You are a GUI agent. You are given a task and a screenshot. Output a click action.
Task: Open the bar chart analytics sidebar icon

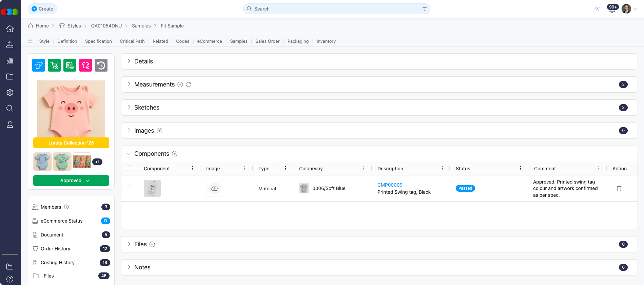tap(10, 61)
